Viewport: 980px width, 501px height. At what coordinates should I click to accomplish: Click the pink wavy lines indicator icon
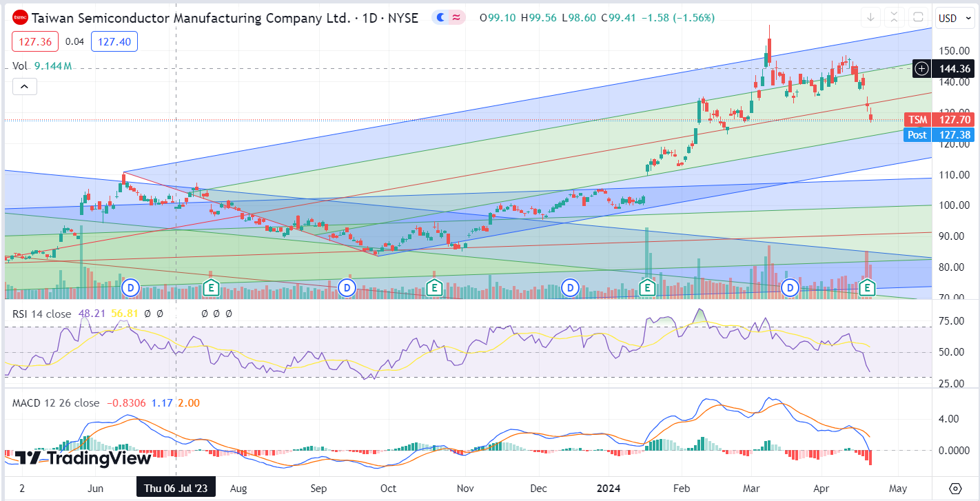(x=456, y=18)
